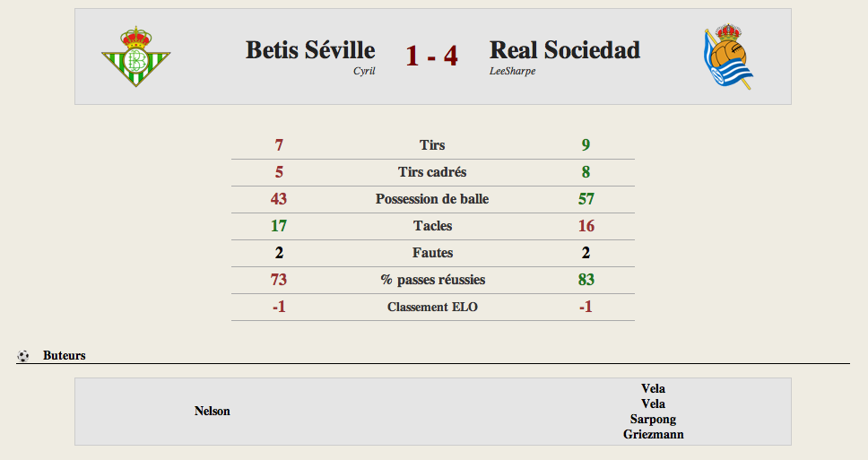The image size is (868, 460).
Task: Click player name LeeSharpe
Action: tap(513, 71)
